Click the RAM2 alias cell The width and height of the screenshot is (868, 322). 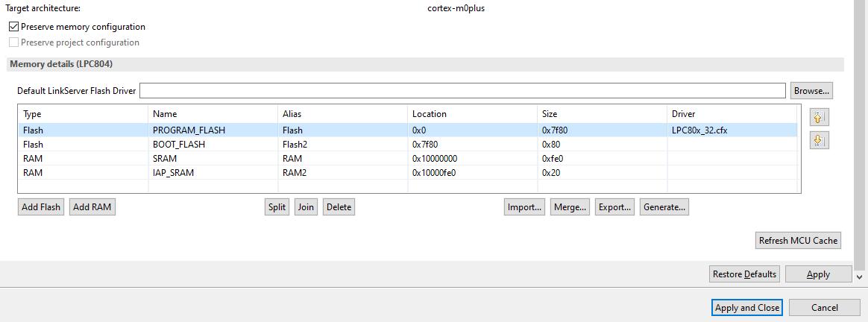pyautogui.click(x=343, y=173)
